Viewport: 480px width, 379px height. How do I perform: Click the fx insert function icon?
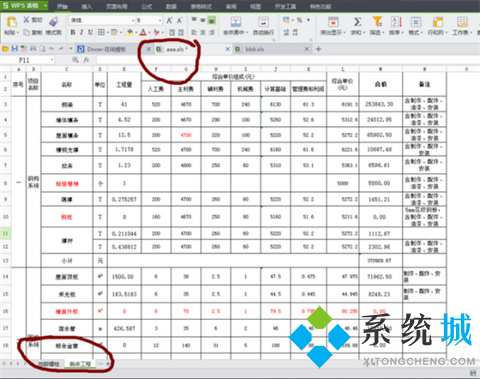pos(86,60)
